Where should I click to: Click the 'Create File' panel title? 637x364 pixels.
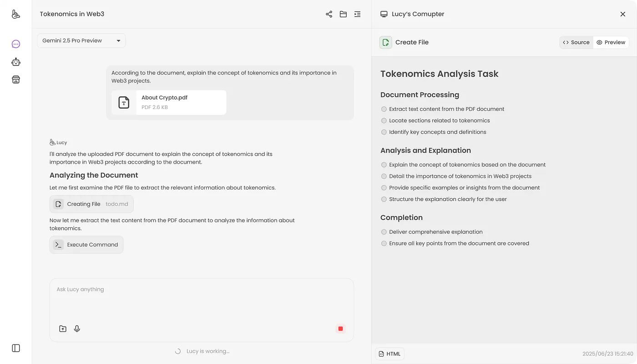pyautogui.click(x=412, y=42)
